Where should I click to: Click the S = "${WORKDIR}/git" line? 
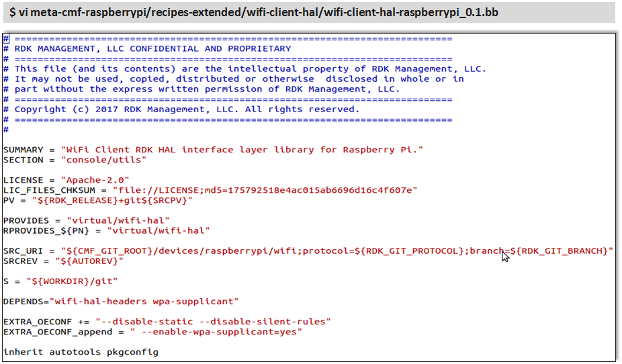[x=60, y=281]
